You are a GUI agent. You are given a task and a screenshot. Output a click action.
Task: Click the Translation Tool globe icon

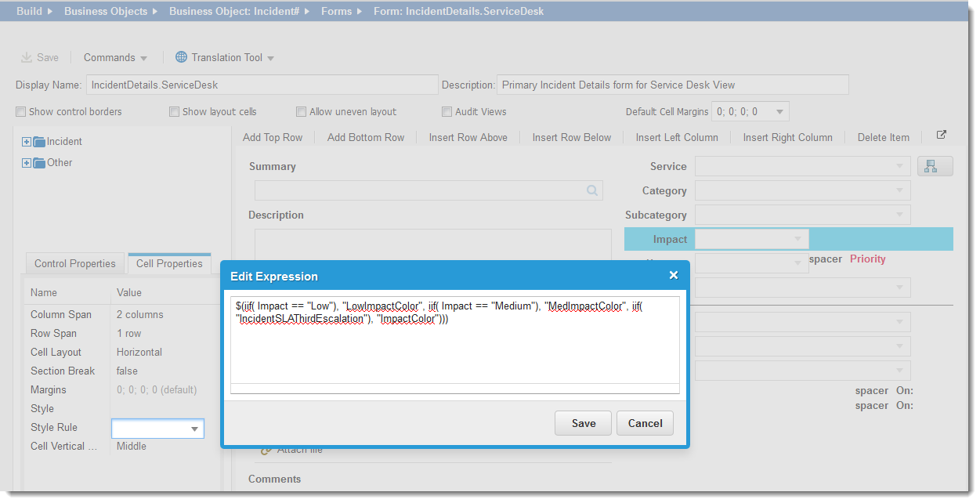click(181, 57)
